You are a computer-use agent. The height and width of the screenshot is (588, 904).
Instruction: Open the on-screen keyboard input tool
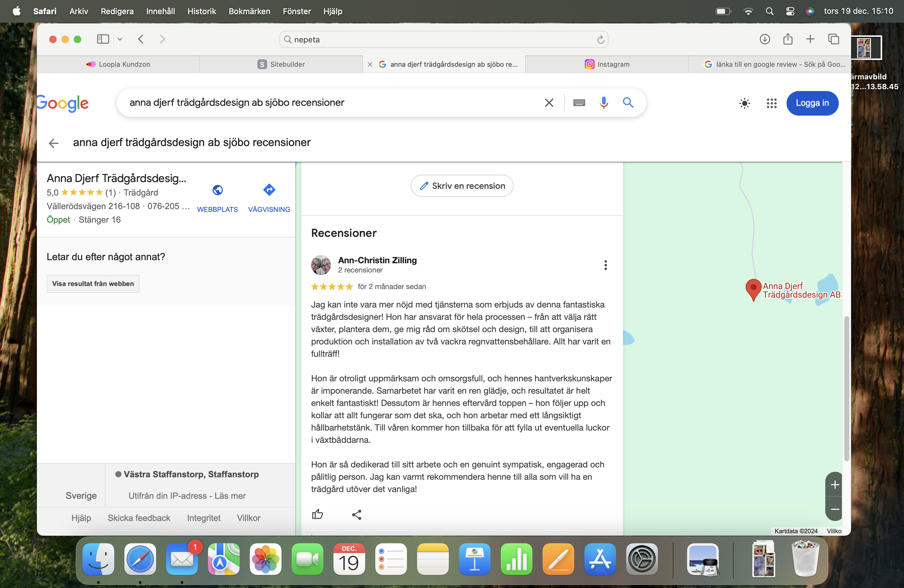[x=579, y=102]
